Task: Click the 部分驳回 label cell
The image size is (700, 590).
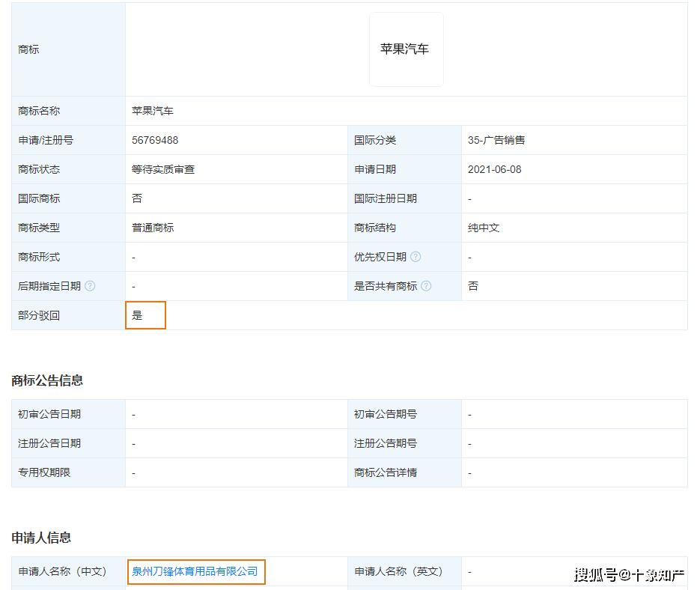Action: point(68,315)
